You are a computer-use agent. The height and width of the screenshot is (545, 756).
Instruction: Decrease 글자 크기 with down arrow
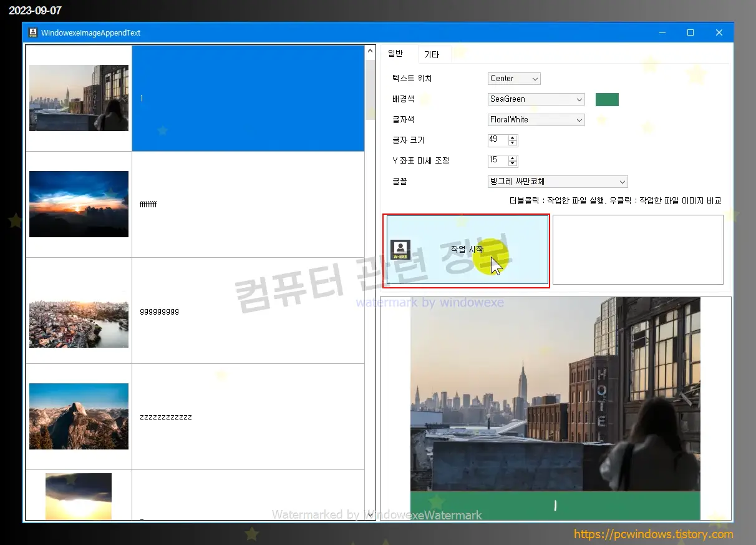pos(513,143)
